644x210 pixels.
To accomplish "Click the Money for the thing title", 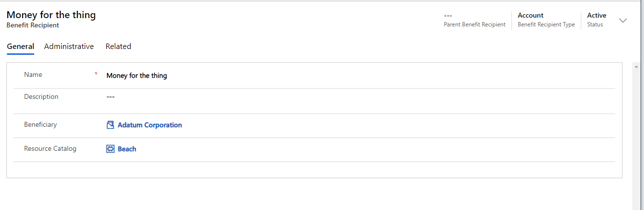I will pos(51,15).
